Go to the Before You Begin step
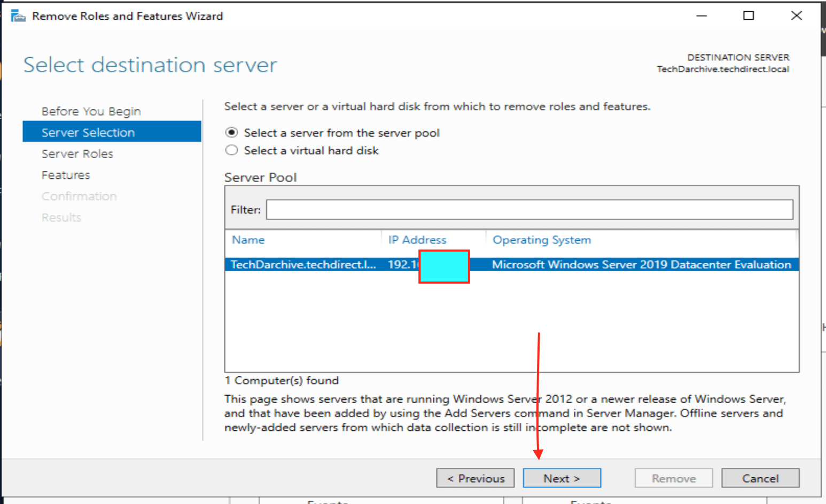Screen dimensions: 826x504 91,111
